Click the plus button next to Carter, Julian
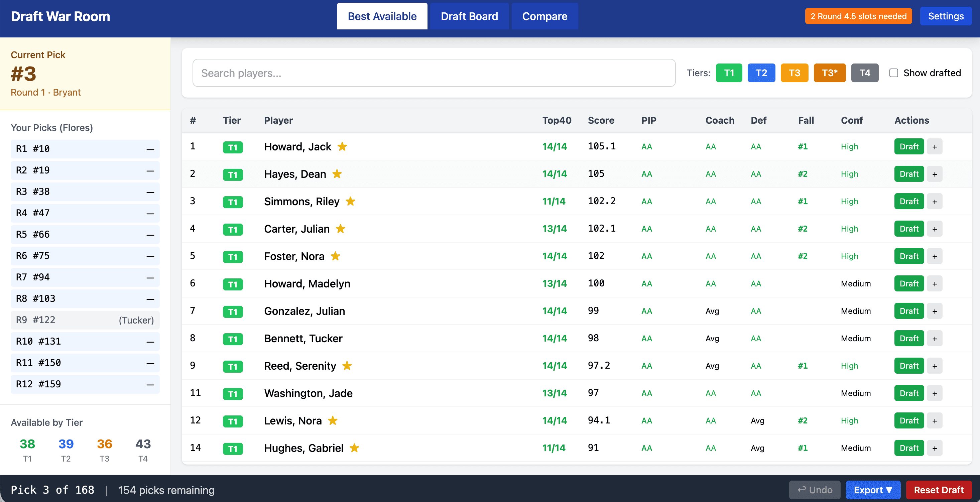This screenshot has height=502, width=980. click(x=935, y=229)
